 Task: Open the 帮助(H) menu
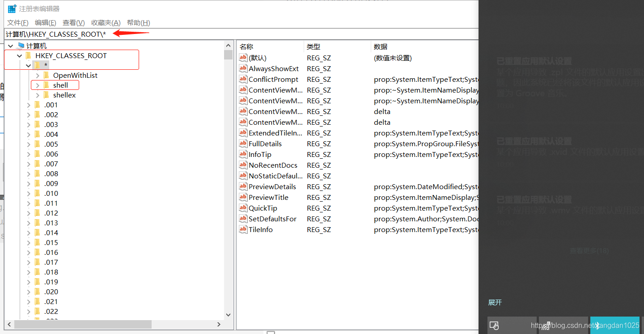pos(139,22)
